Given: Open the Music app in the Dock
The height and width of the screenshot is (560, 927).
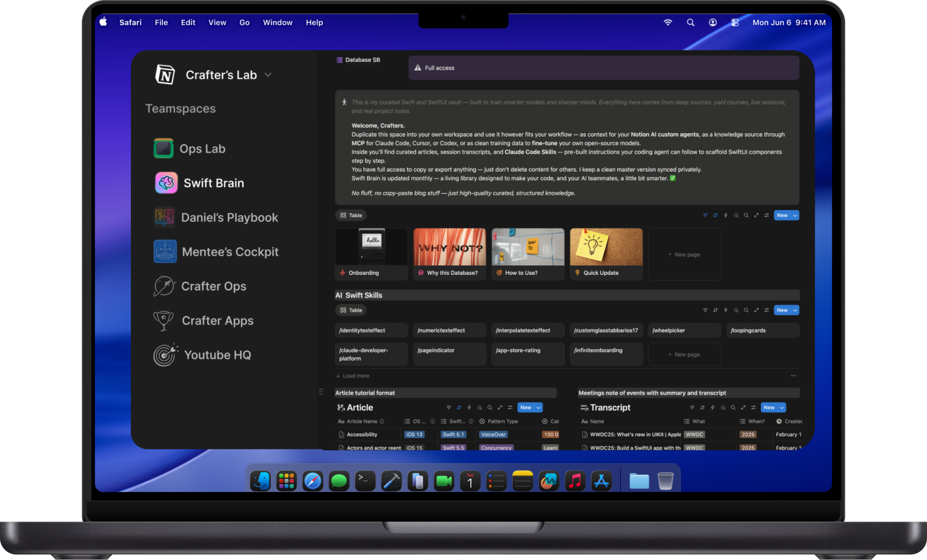Looking at the screenshot, I should click(x=575, y=481).
